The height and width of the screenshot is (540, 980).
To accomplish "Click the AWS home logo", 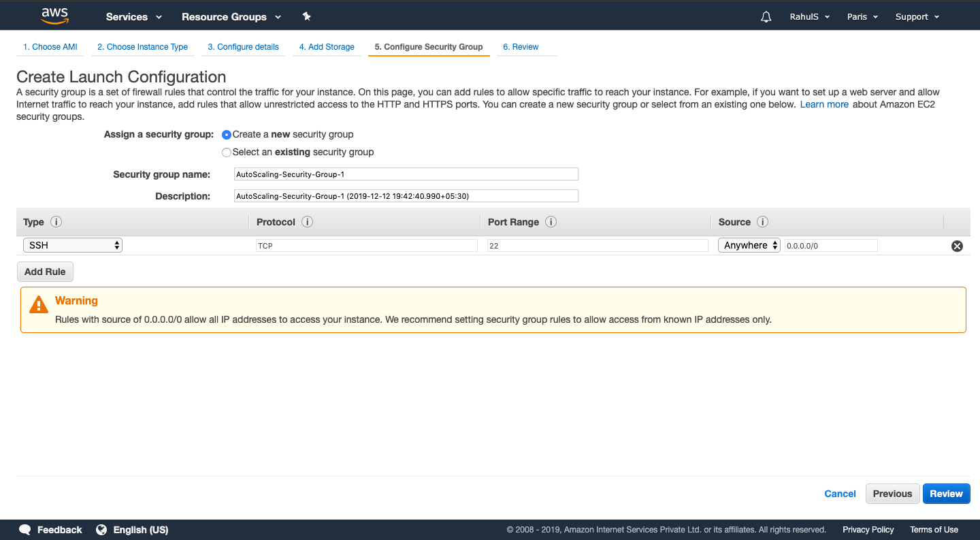I will pyautogui.click(x=54, y=15).
